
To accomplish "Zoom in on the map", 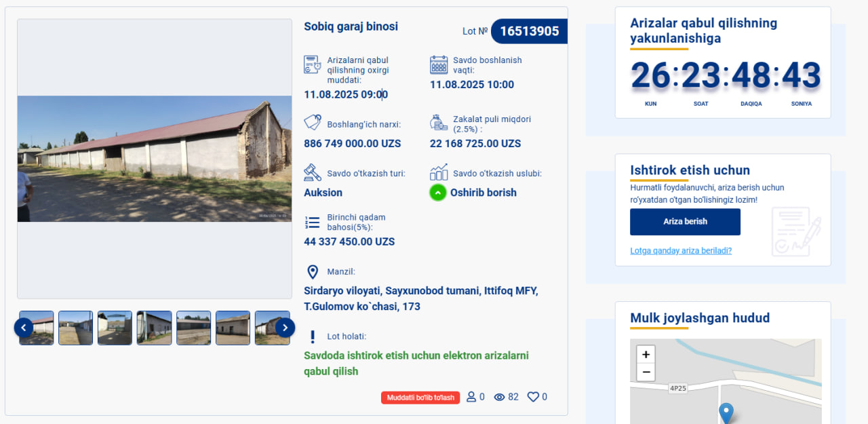I will 646,354.
